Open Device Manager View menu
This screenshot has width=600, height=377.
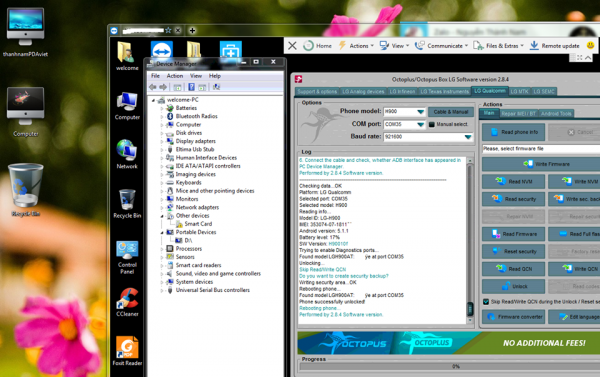point(196,76)
